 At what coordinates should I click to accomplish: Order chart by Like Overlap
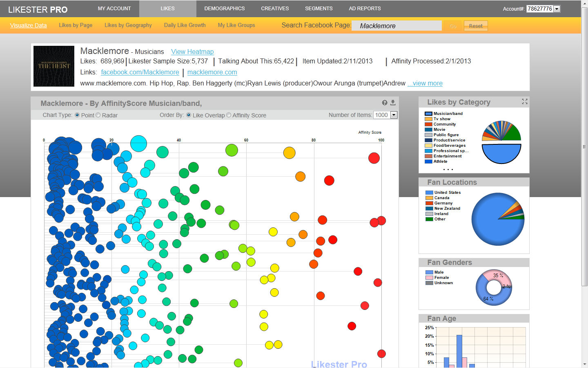coord(189,115)
